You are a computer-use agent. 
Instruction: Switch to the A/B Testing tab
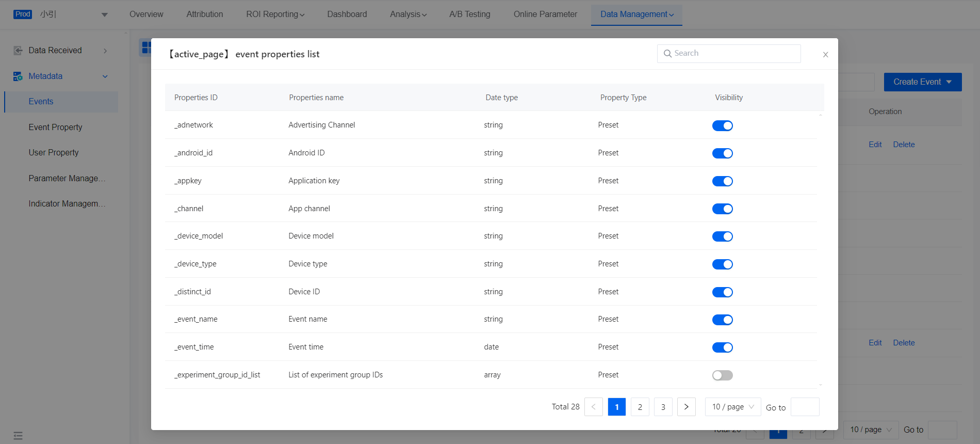tap(469, 14)
